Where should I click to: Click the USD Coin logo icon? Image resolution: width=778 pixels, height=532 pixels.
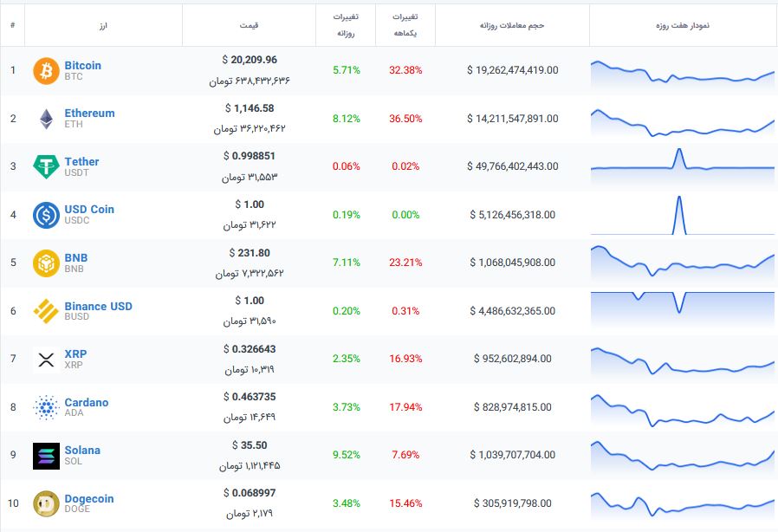click(46, 215)
